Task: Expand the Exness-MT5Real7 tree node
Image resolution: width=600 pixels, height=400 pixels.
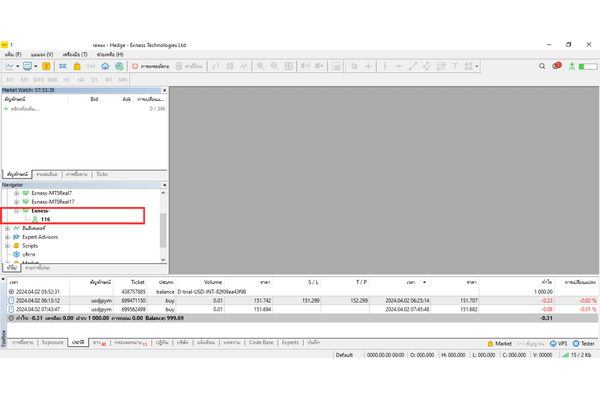Action: 18,193
